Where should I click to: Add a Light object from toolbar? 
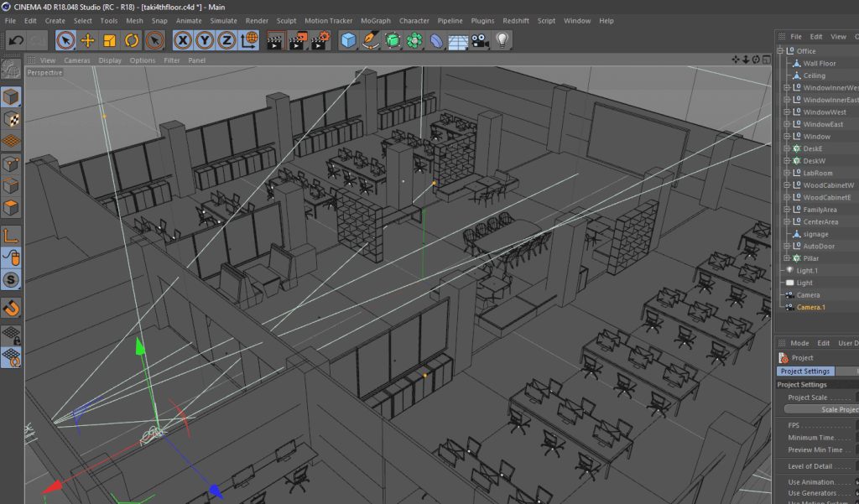click(x=502, y=40)
